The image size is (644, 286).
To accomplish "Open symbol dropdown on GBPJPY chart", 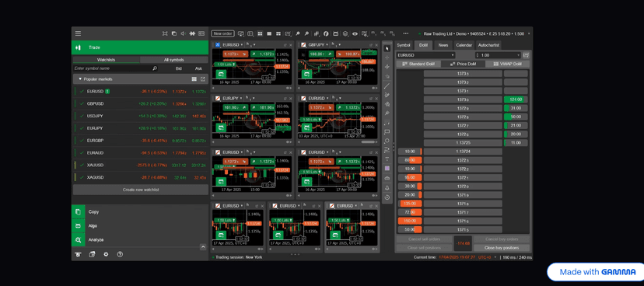I will click(x=327, y=45).
